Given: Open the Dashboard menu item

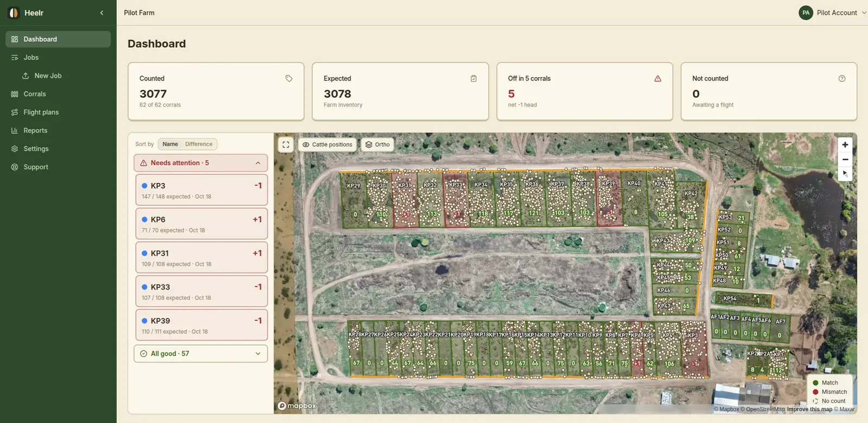Looking at the screenshot, I should click(58, 39).
